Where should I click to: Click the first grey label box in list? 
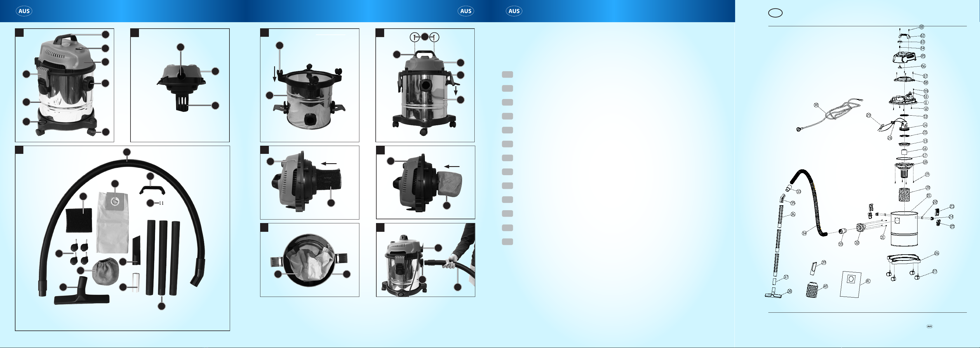(x=507, y=74)
